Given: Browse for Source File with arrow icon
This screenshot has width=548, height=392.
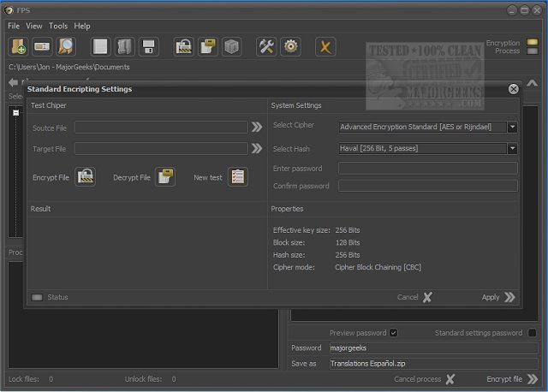Looking at the screenshot, I should pos(257,127).
